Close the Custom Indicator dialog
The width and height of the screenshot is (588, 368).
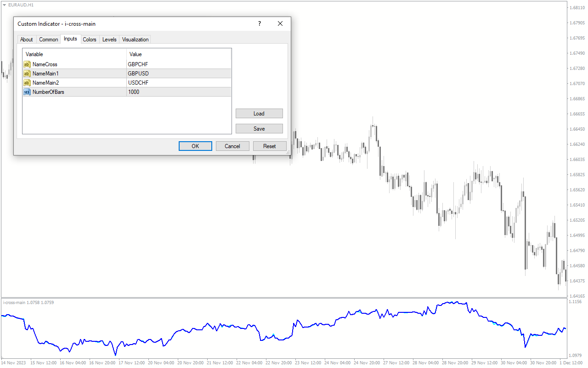(280, 23)
